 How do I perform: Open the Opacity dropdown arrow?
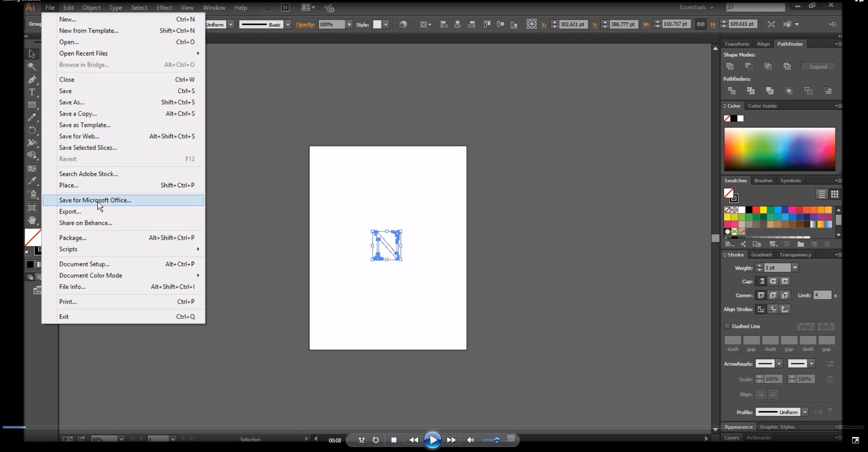[349, 24]
